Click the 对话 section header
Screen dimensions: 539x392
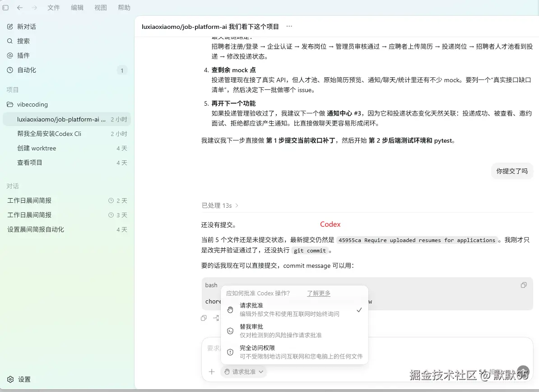[12, 186]
